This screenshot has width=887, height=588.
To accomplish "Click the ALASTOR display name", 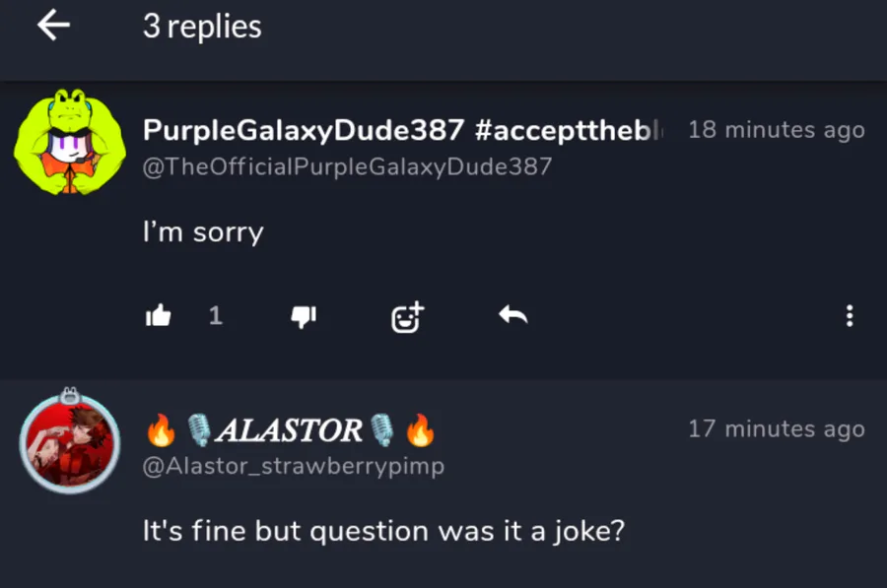I will point(289,429).
